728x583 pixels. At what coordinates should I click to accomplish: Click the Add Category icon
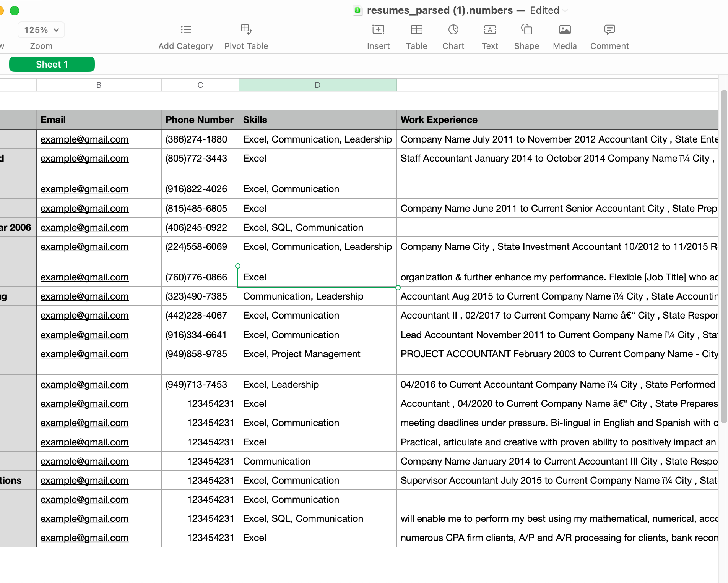pos(186,29)
